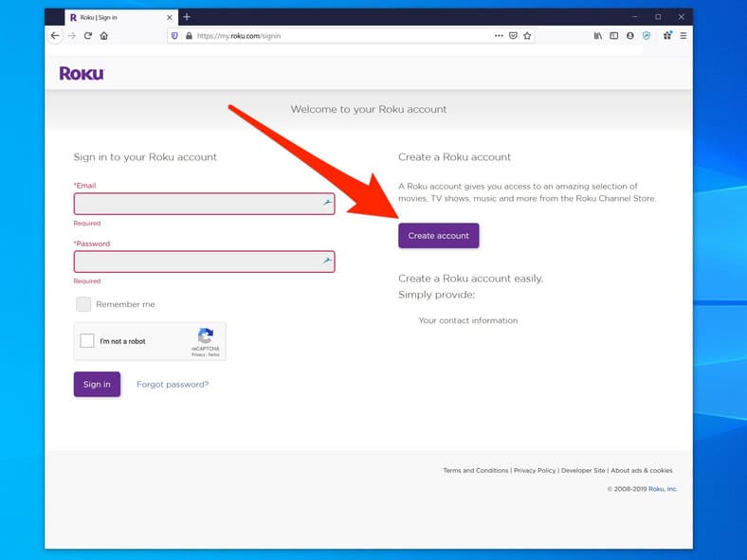Click the tracking protection shield in address bar
This screenshot has height=560, width=747.
(174, 36)
